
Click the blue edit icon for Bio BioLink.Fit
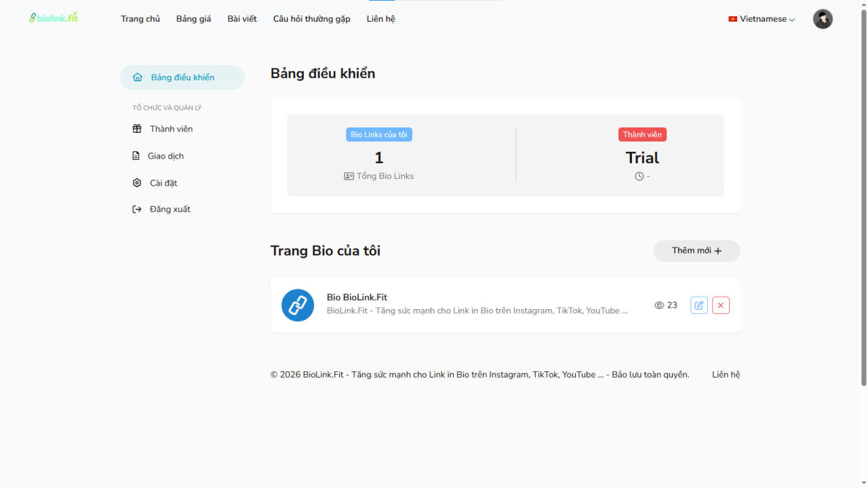(698, 306)
